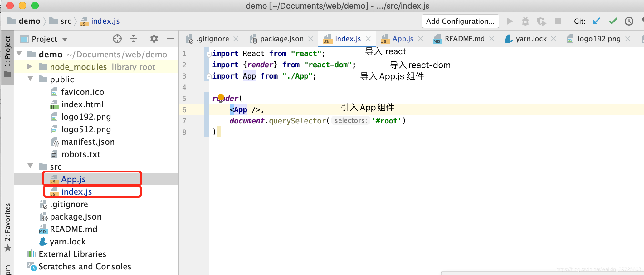Click the Run (play) toolbar icon
The height and width of the screenshot is (275, 644).
coord(510,21)
